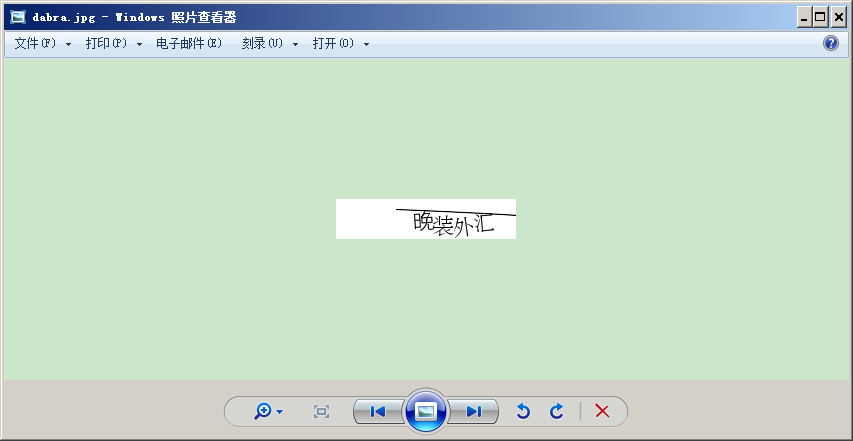Go to the previous photo
Screen dimensions: 853x441
coord(378,411)
